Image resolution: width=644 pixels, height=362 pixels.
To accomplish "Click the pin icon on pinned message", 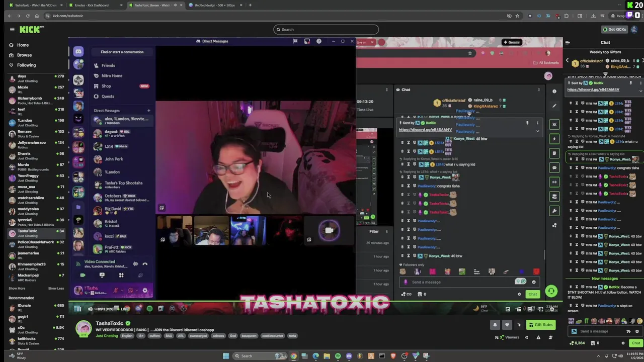I will [630, 83].
